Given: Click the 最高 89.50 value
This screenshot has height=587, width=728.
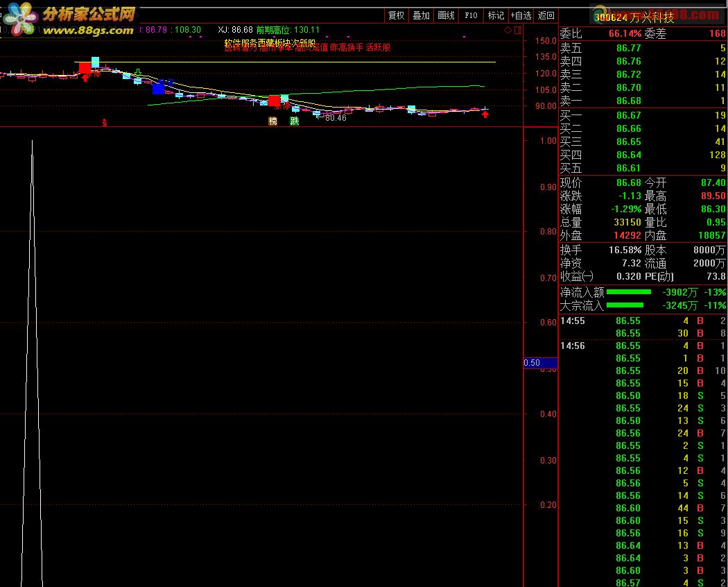Looking at the screenshot, I should click(x=713, y=196).
